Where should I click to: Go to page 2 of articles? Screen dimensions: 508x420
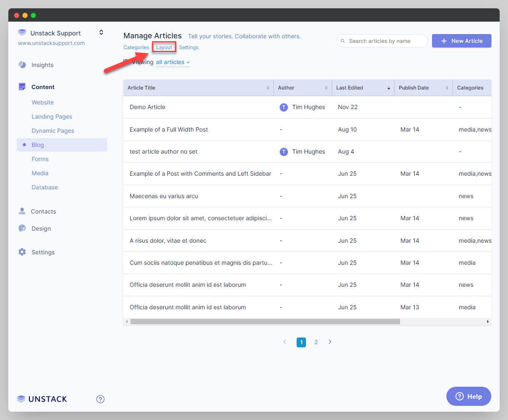[x=316, y=342]
